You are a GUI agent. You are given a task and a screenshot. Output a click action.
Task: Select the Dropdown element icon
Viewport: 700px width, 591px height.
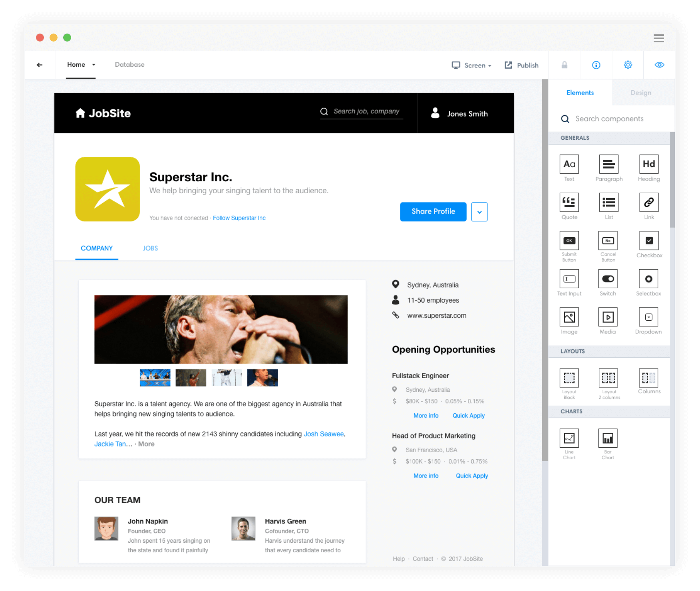tap(648, 317)
